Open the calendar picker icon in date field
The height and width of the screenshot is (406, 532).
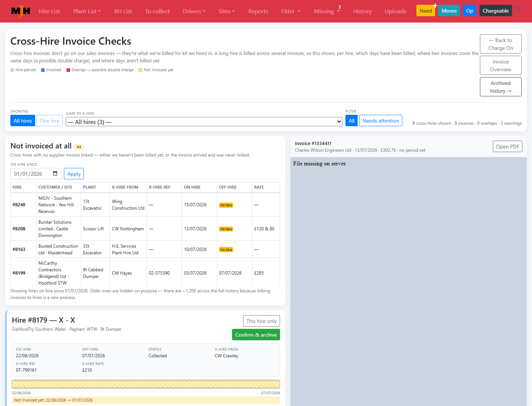(55, 173)
